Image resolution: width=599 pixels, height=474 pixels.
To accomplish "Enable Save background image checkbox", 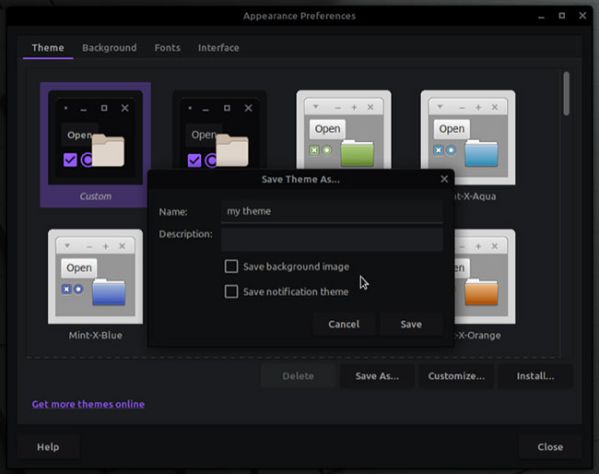I will [x=231, y=266].
